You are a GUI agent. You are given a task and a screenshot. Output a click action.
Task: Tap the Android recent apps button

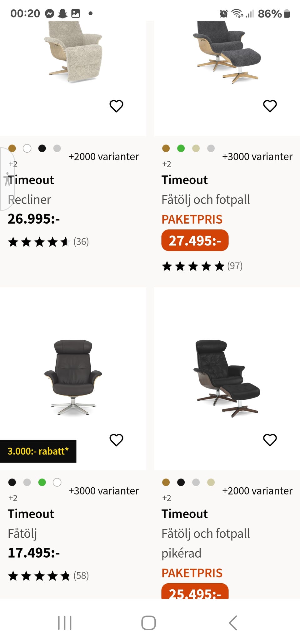[65, 623]
